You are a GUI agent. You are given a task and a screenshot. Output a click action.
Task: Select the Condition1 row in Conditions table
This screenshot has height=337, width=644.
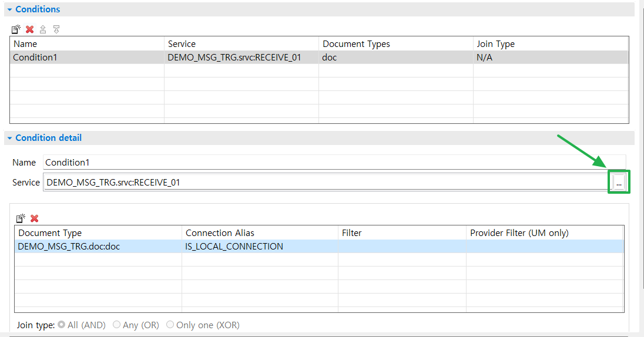click(x=88, y=58)
